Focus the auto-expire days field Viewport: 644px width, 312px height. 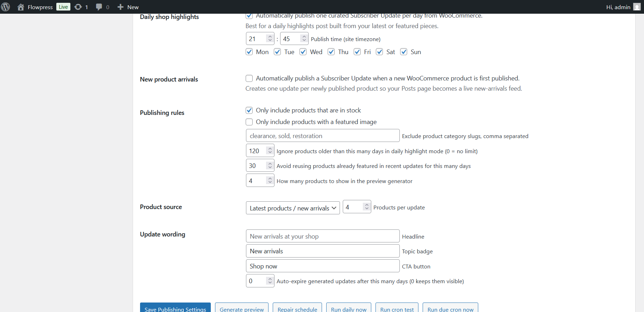click(x=260, y=281)
